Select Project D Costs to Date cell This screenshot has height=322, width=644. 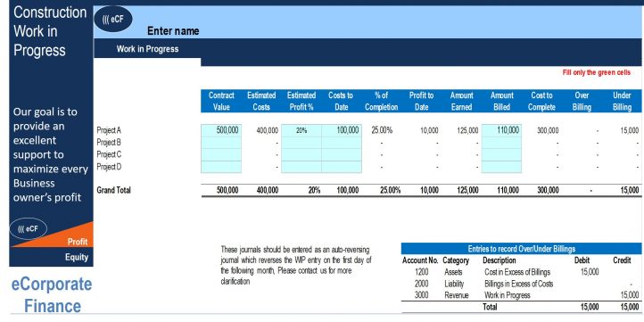tap(342, 167)
